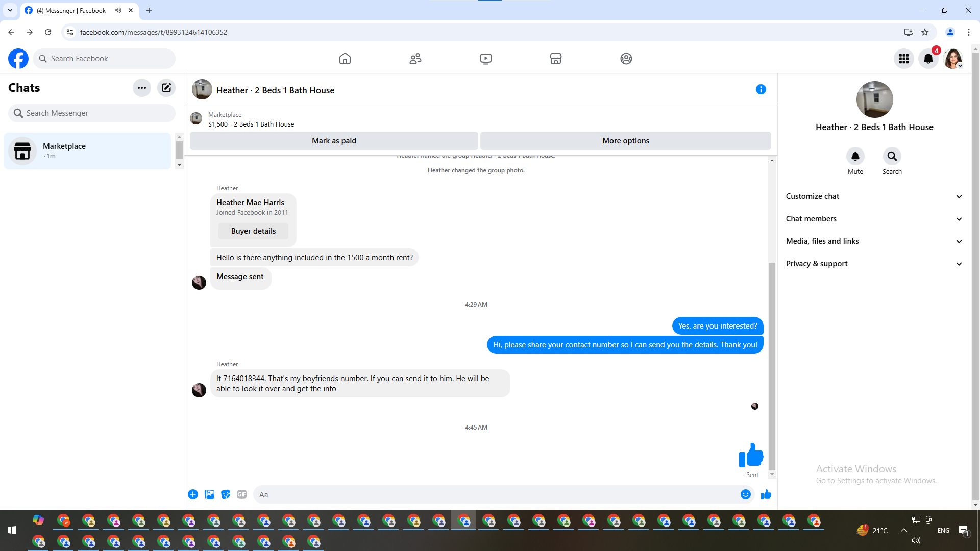The image size is (980, 551).
Task: Expand Media, files and links section
Action: coord(874,241)
